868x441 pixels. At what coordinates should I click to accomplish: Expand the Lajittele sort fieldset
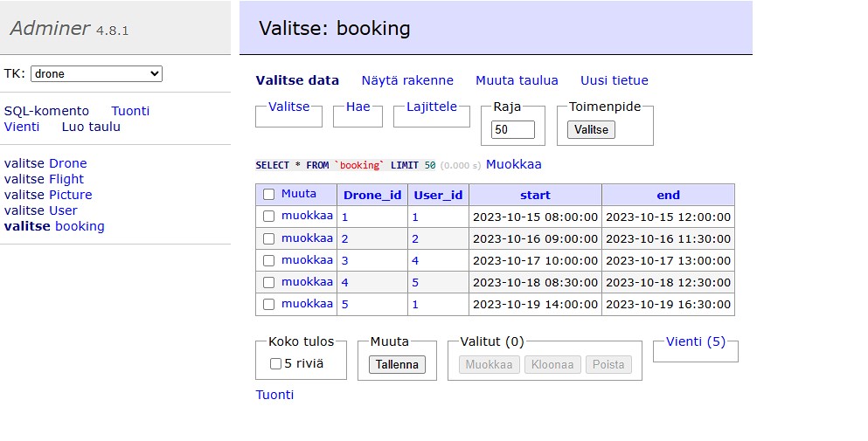pos(431,107)
